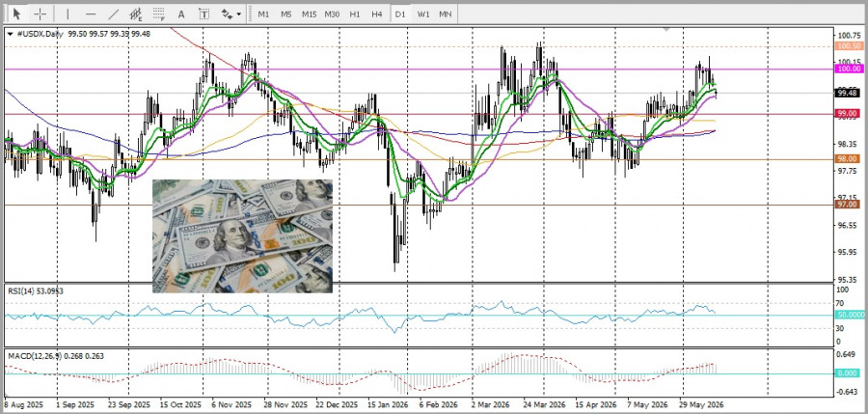This screenshot has width=868, height=414.
Task: Select the cursor arrow tool
Action: point(16,14)
